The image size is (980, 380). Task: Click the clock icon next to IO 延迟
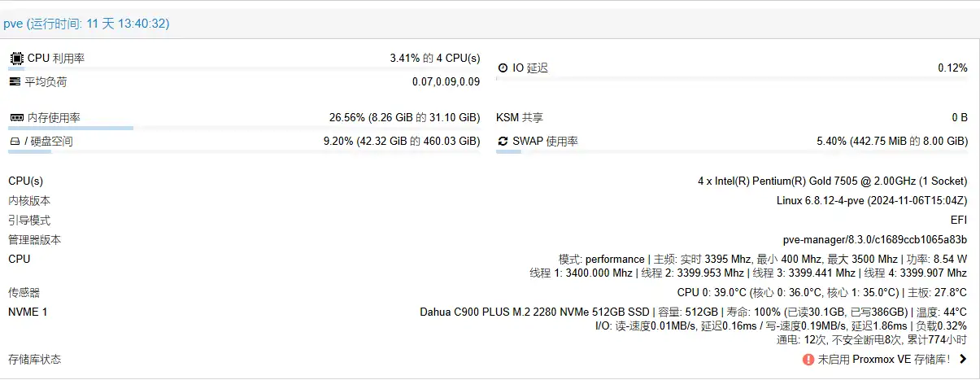click(503, 68)
